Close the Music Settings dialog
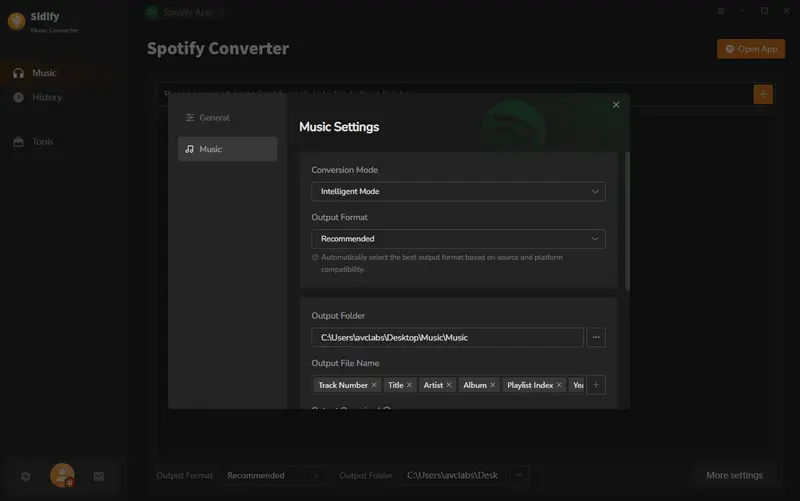800x501 pixels. [616, 105]
